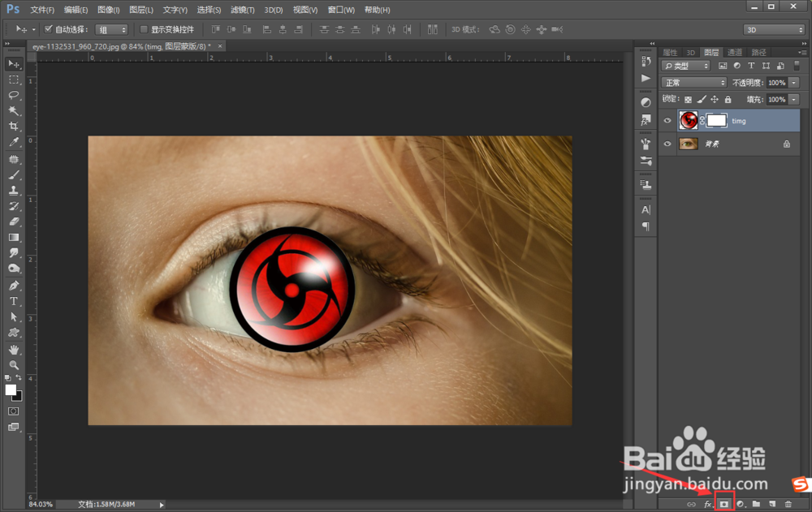The image size is (812, 512).
Task: Select the Clone Stamp tool
Action: tap(14, 191)
